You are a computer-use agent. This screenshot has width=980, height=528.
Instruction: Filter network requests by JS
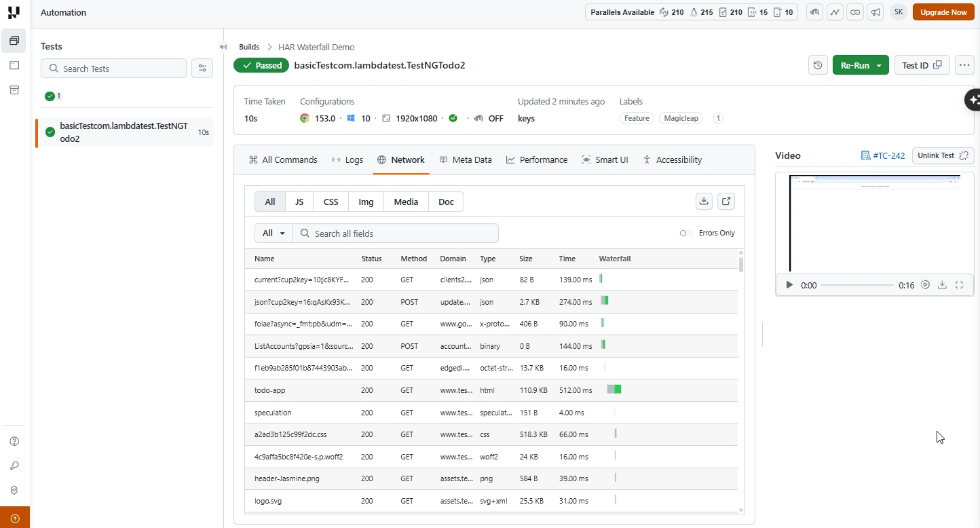pos(299,202)
